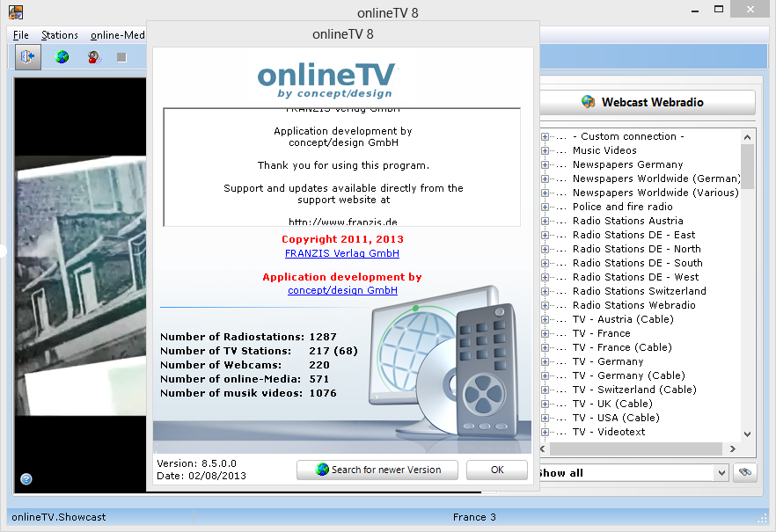Select TV - UK (Cable) entry
This screenshot has width=776, height=532.
coord(612,404)
